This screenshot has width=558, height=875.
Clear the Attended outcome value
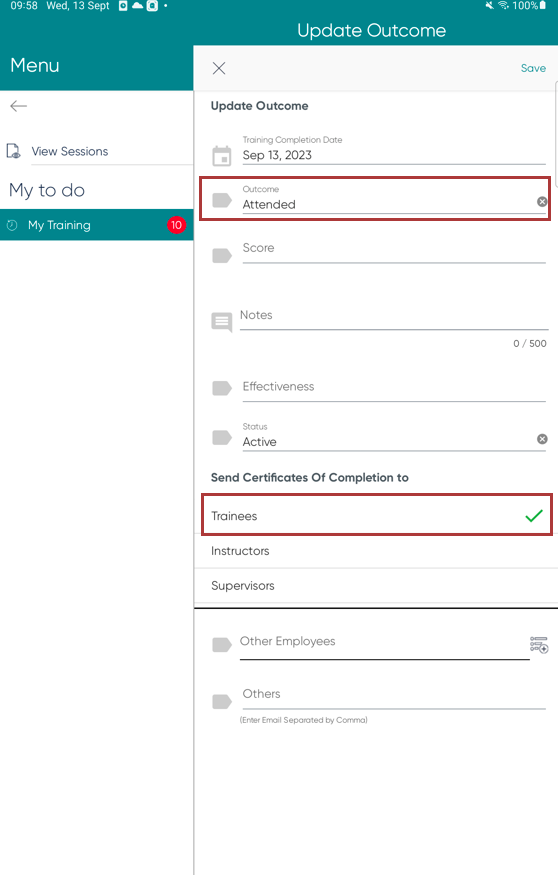542,201
